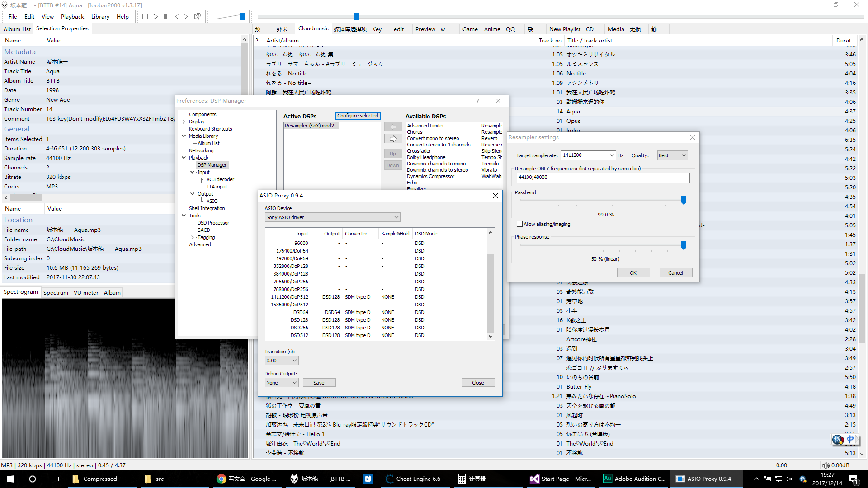
Task: Collapse the Output tree node
Action: click(193, 194)
